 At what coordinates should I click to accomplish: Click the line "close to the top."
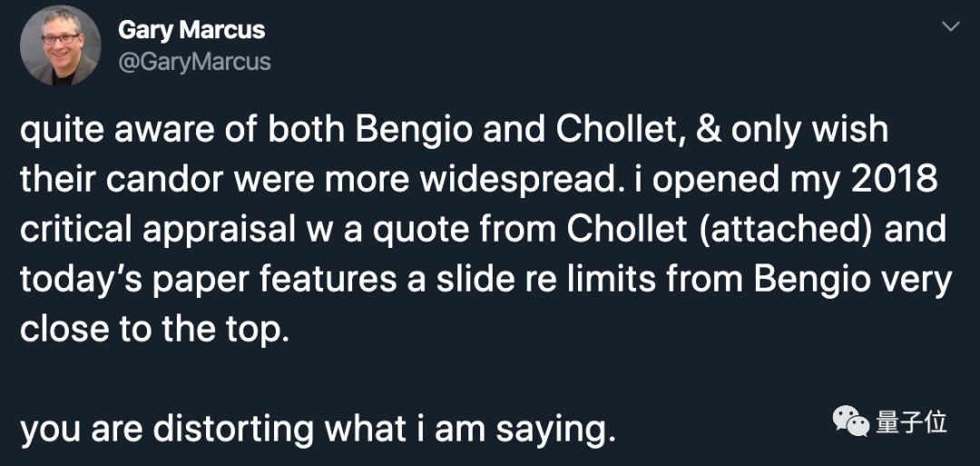(154, 330)
